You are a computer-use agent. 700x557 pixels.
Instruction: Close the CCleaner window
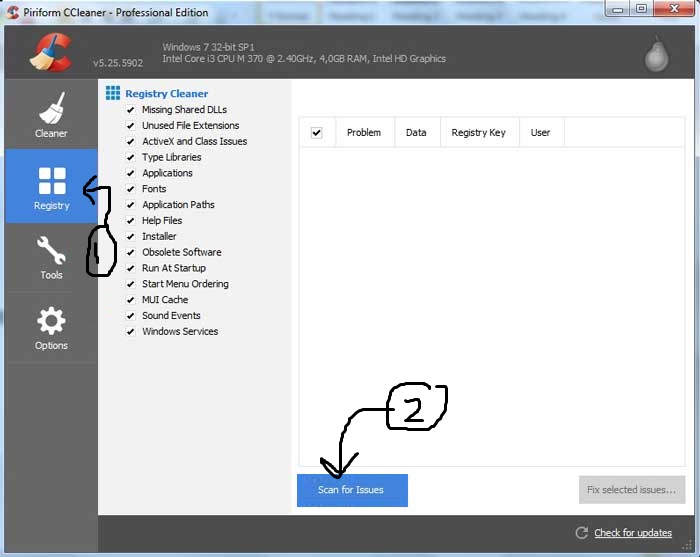click(x=675, y=8)
